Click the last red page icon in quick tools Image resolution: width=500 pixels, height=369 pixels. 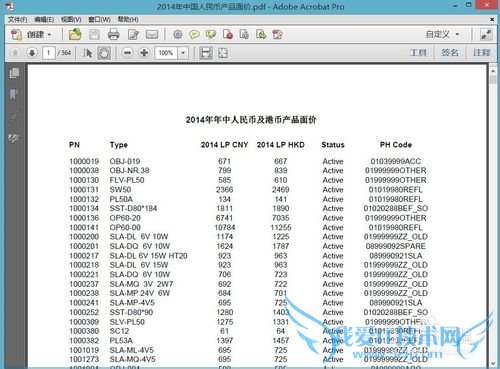tap(277, 35)
